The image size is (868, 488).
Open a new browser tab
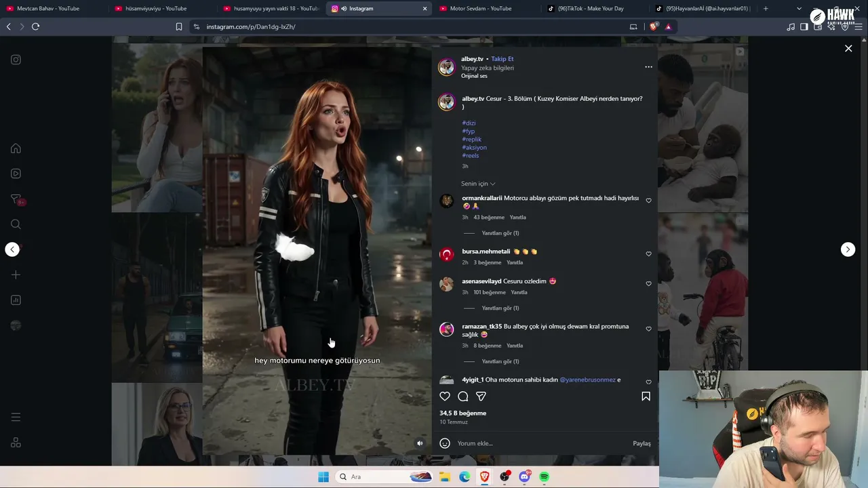point(766,9)
